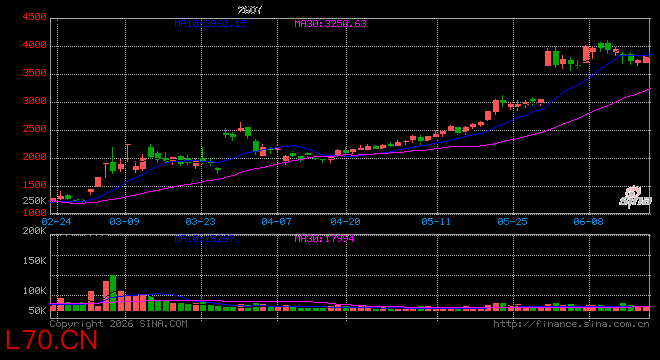Click the 03-09 date label
This screenshot has height=360, width=660.
click(124, 222)
